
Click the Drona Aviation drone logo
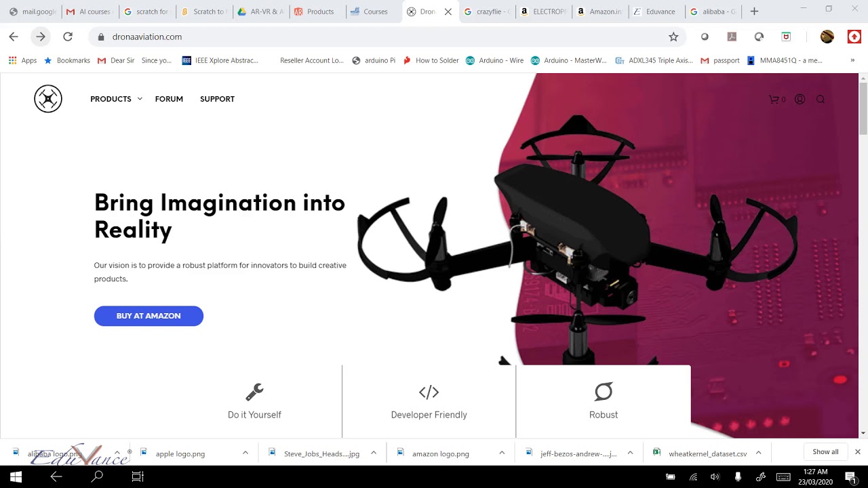[48, 99]
